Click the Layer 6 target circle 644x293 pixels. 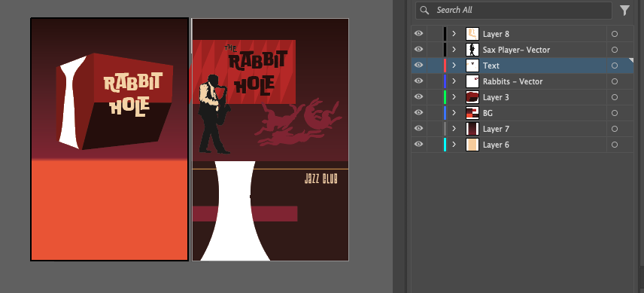[615, 145]
